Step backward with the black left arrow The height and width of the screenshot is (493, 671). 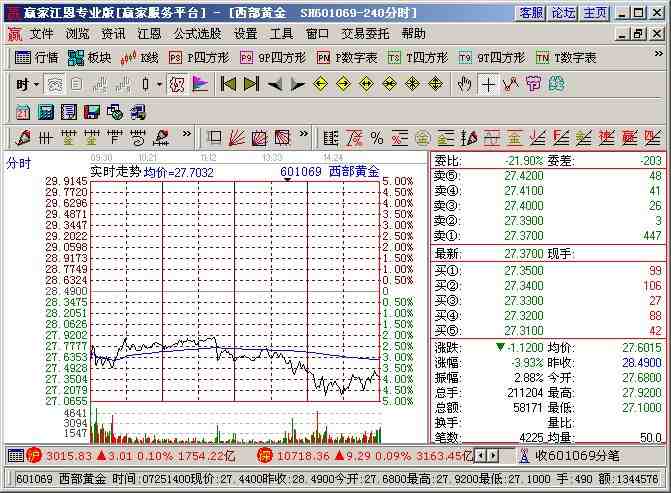(274, 84)
